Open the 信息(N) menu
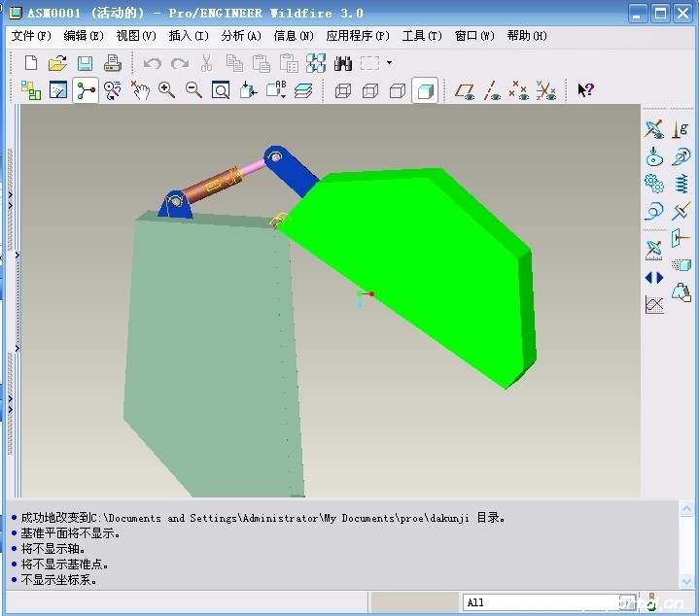Screen dimensions: 699x616 [294, 36]
